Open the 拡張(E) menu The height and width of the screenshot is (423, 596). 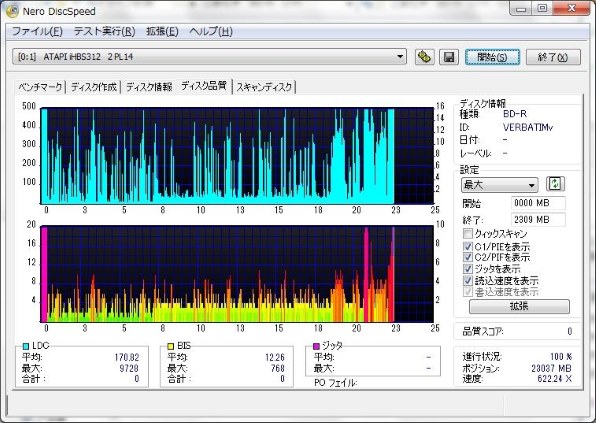[x=162, y=31]
